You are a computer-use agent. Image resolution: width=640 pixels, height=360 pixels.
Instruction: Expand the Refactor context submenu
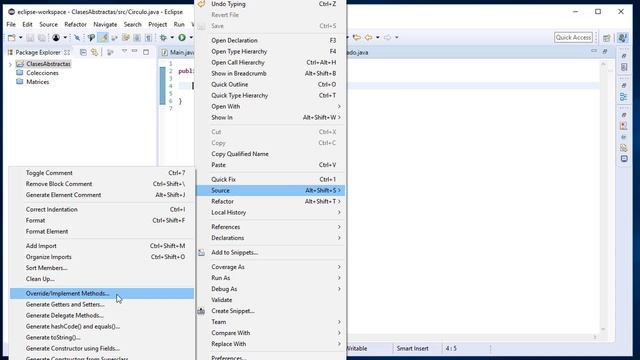click(271, 202)
